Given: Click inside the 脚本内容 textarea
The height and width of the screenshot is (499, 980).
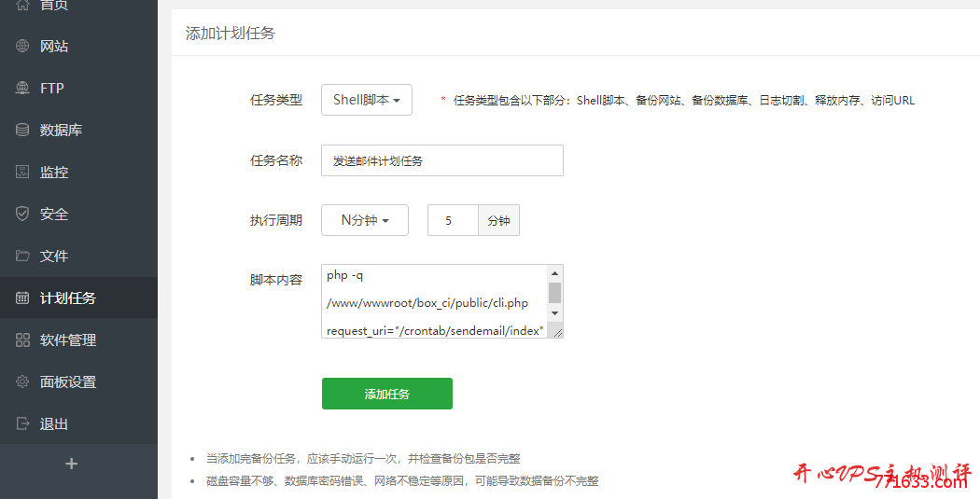Looking at the screenshot, I should [x=434, y=301].
